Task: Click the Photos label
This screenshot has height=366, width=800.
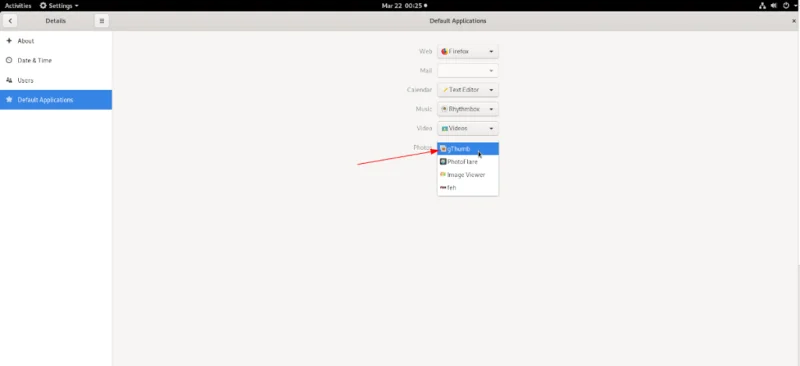Action: (422, 148)
